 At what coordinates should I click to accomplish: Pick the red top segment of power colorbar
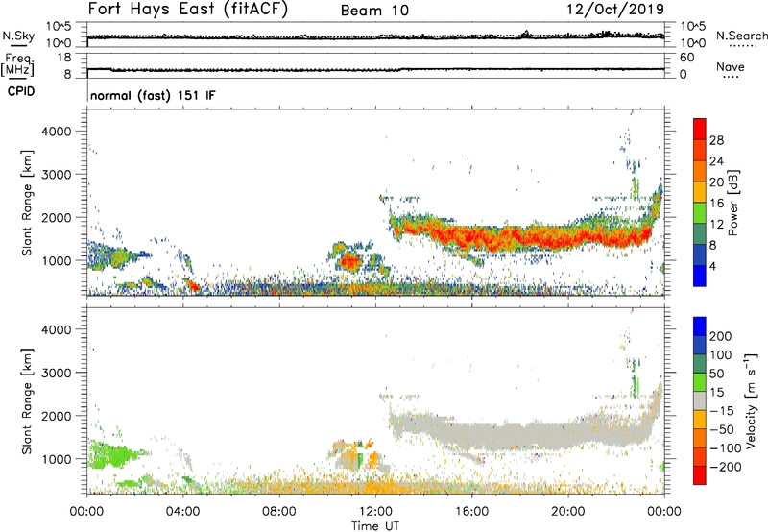tap(700, 129)
